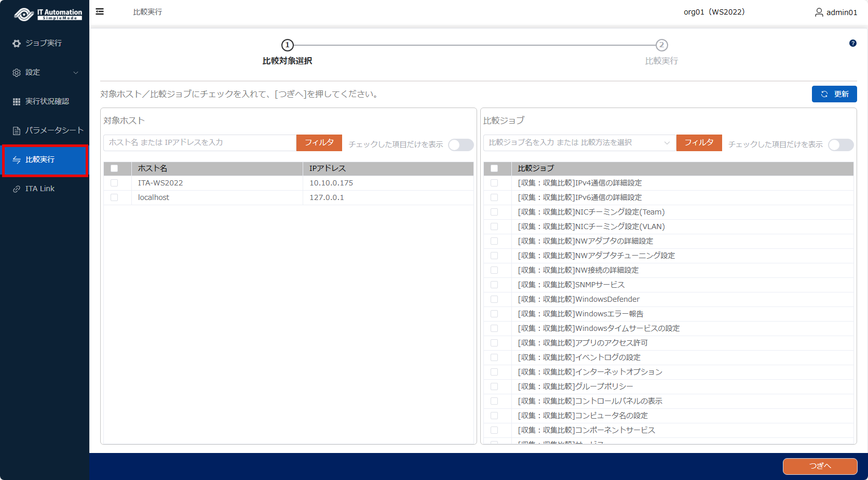Check the SNMPサービス job checkbox

[494, 285]
